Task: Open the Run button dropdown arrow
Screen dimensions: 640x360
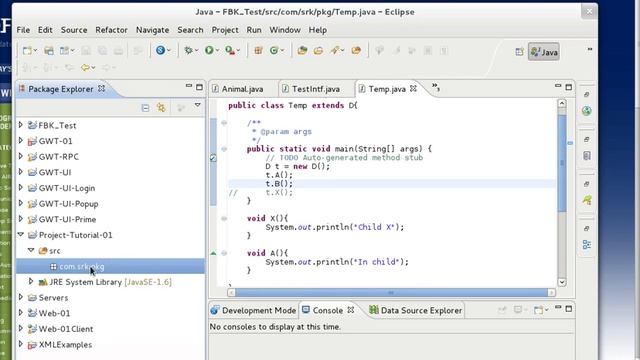Action: tap(217, 51)
